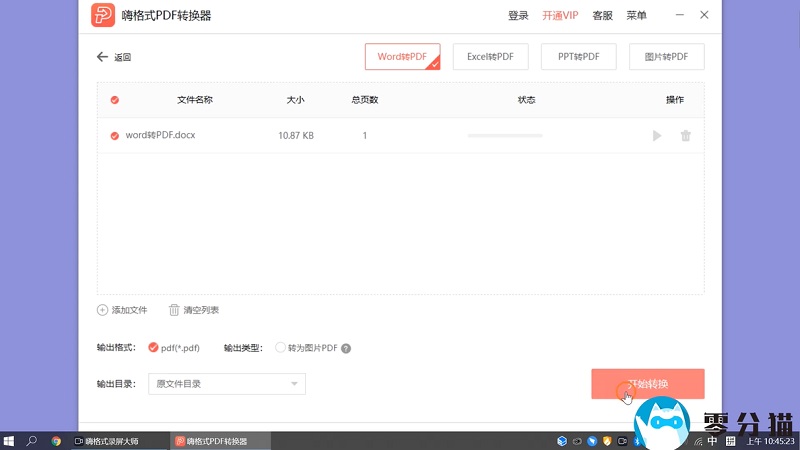Viewport: 800px width, 450px height.
Task: Select the word转PDF.docx file name
Action: pyautogui.click(x=160, y=135)
